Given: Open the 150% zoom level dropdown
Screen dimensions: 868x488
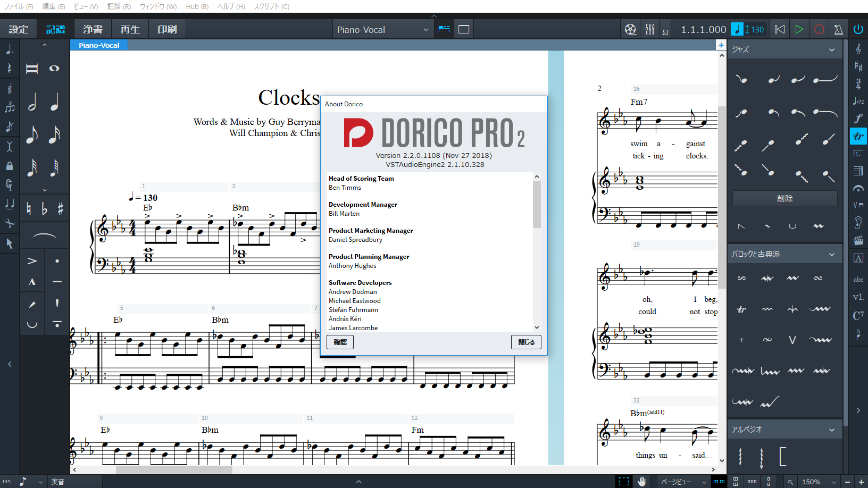Looking at the screenshot, I should (x=819, y=482).
